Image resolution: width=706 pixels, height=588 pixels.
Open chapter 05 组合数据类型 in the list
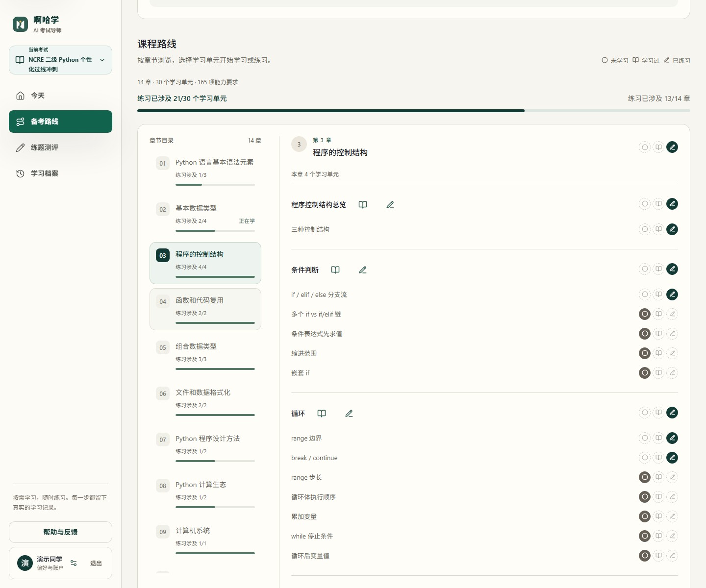[205, 355]
